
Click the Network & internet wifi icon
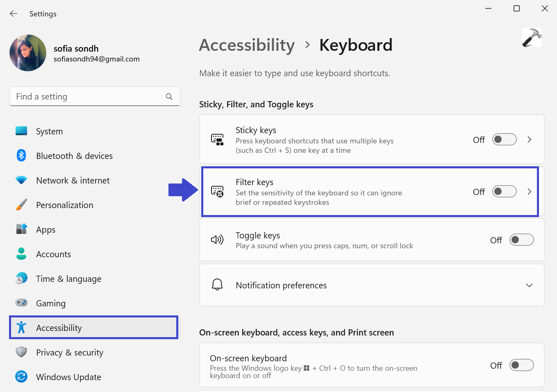click(x=21, y=180)
